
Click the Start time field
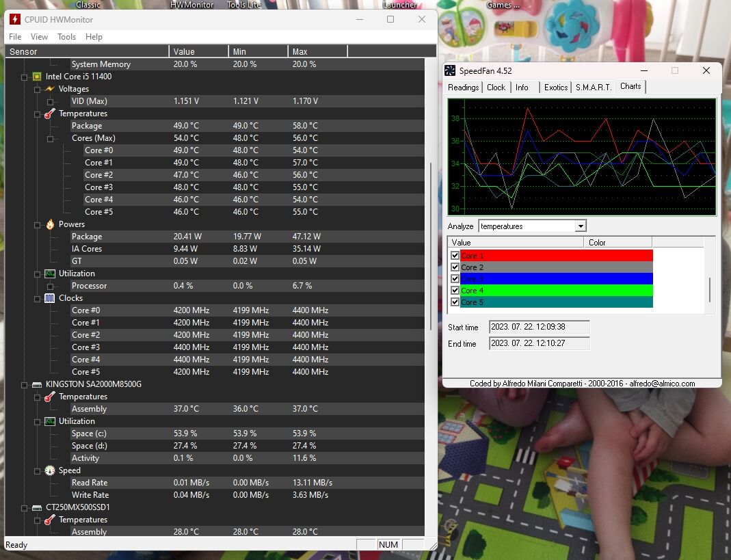540,327
